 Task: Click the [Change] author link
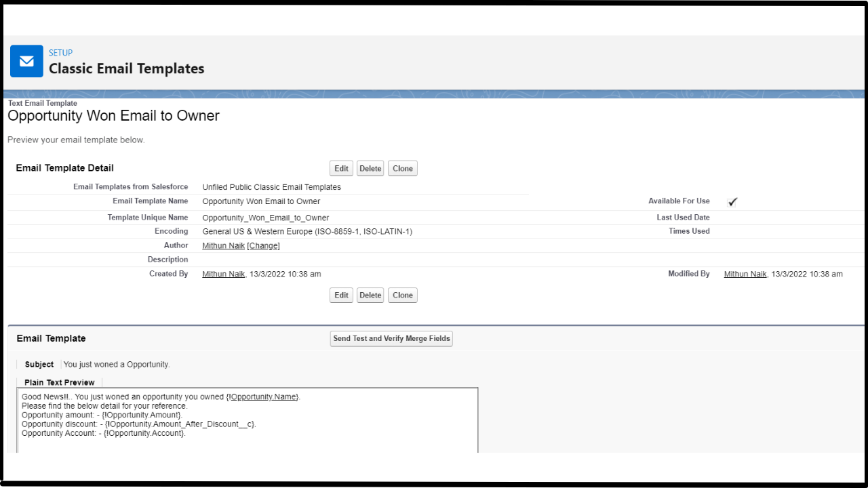tap(263, 245)
